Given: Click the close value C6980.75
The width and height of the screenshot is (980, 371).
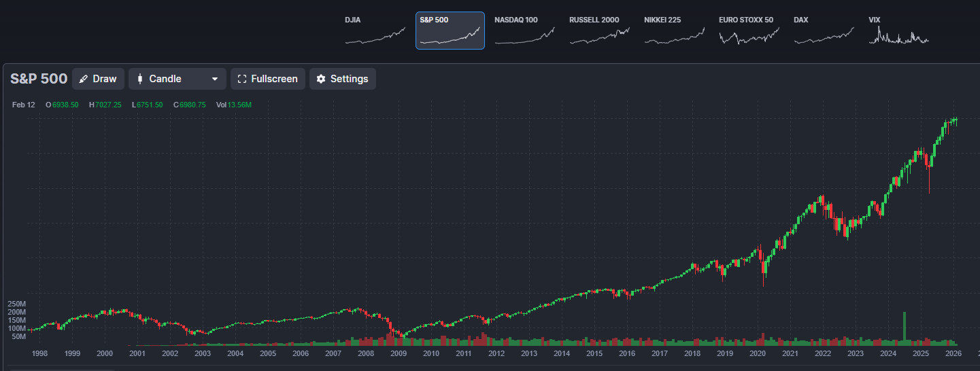Looking at the screenshot, I should pyautogui.click(x=190, y=105).
